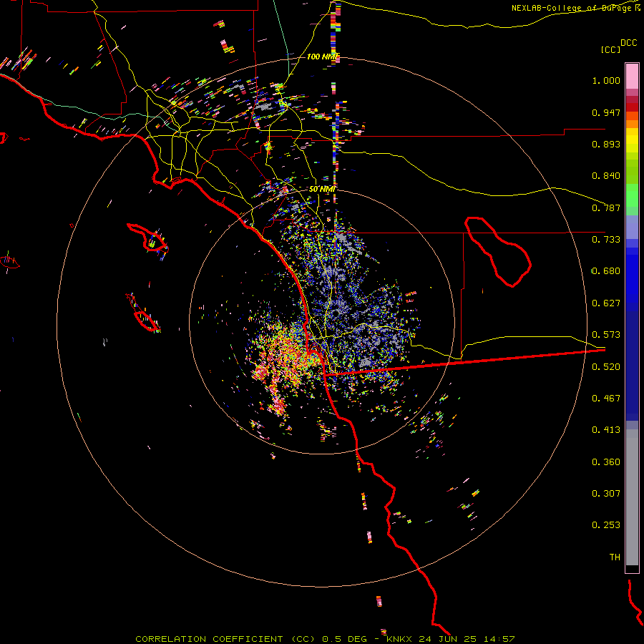Click the 0.413 color scale label
Screen dimensions: 644x644
pos(606,430)
